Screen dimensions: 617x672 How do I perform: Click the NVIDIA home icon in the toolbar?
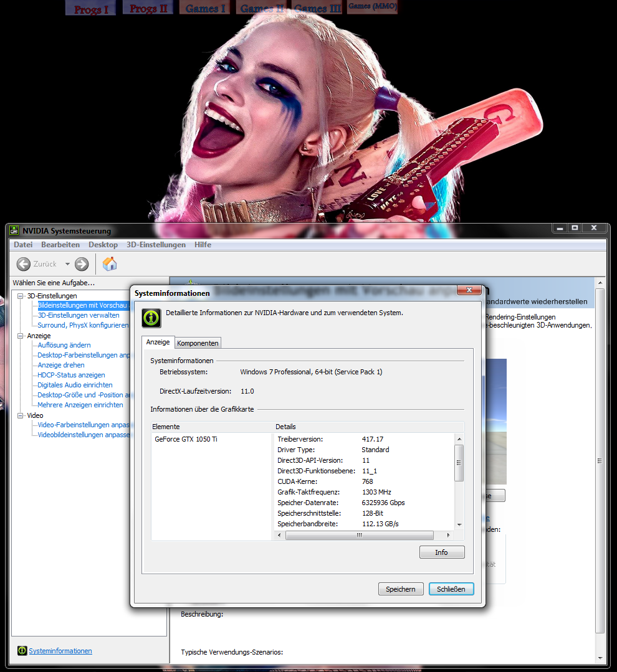(x=110, y=264)
